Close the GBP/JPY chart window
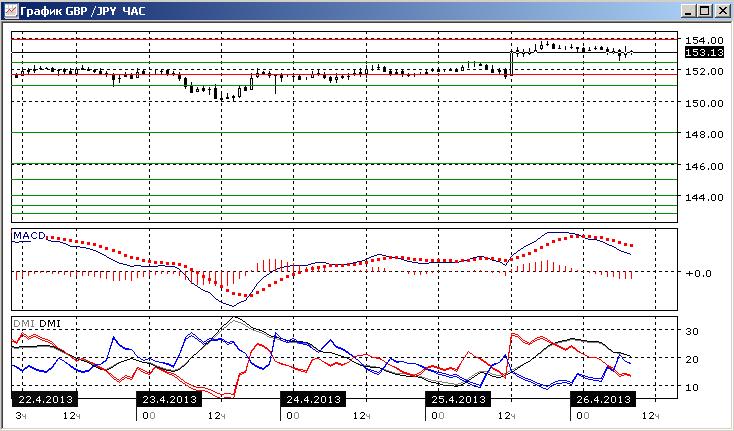734x431 pixels. tap(721, 11)
